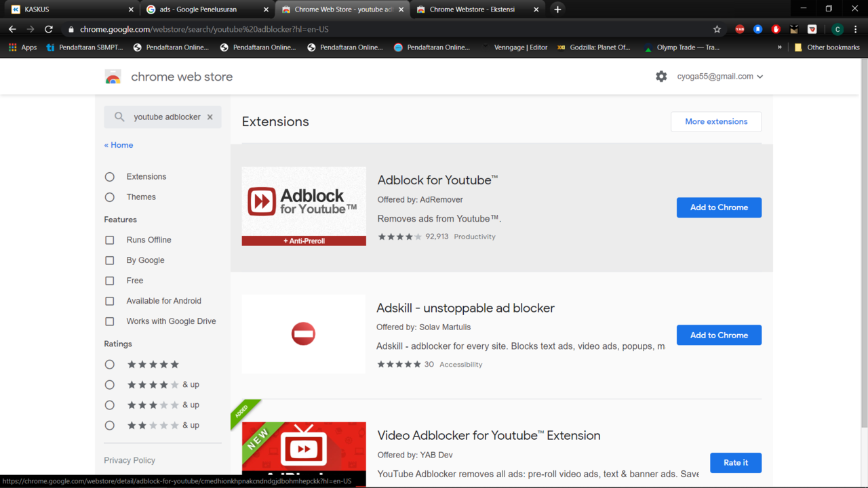Expand the cyoga55@gmail.com account dropdown
The width and height of the screenshot is (868, 488).
(x=720, y=77)
